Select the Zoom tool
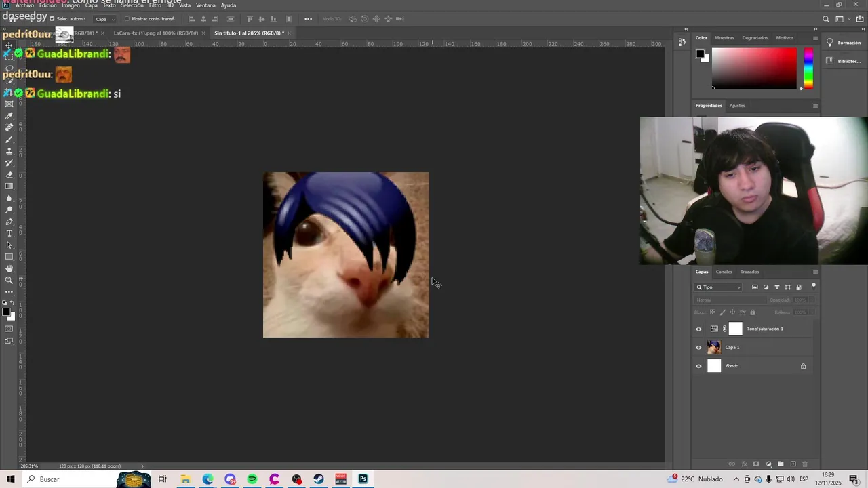This screenshot has width=868, height=488. point(9,280)
